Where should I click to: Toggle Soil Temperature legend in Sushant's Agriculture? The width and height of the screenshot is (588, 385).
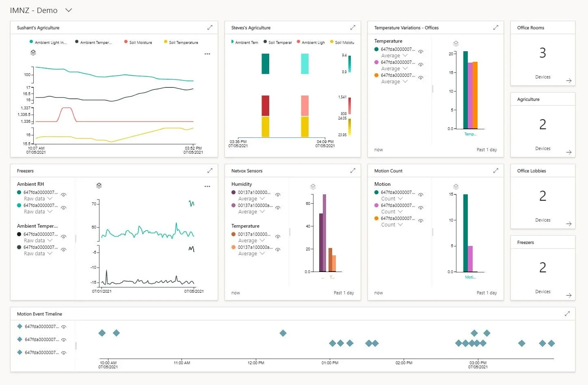[181, 42]
